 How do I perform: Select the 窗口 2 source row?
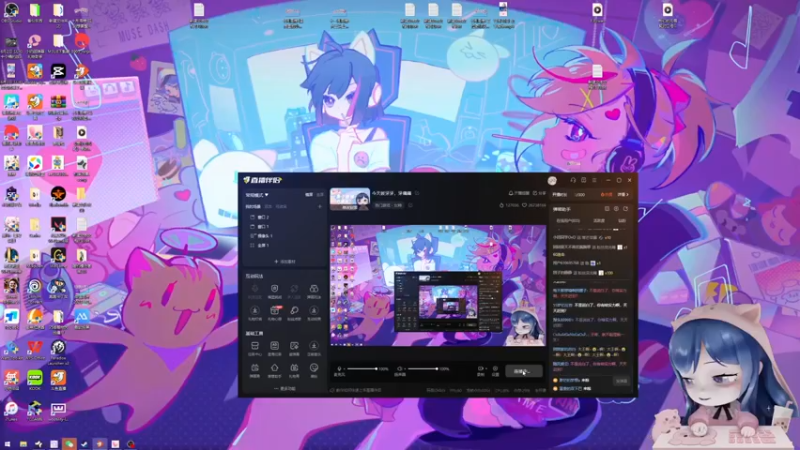[284, 217]
